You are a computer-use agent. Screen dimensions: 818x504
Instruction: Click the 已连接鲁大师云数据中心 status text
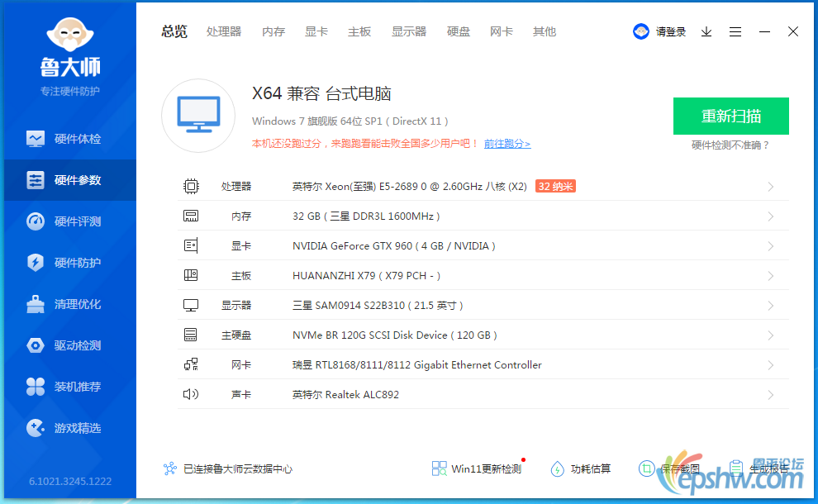(238, 469)
